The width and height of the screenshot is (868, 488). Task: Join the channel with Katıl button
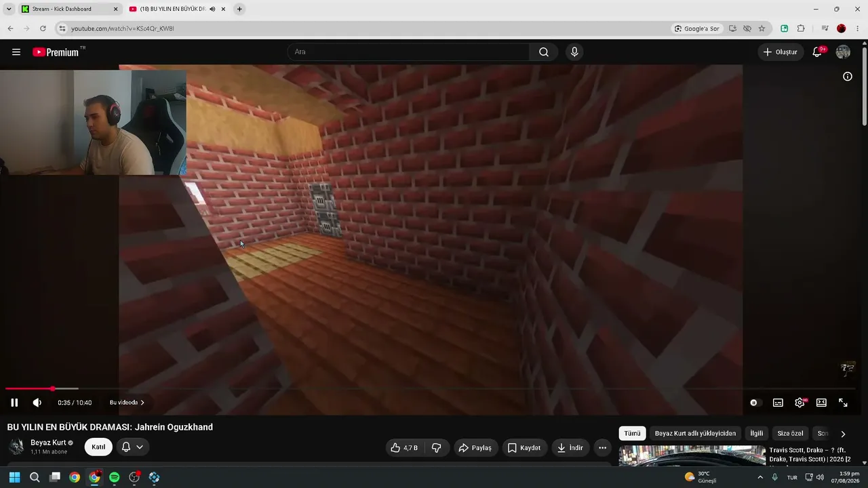pyautogui.click(x=98, y=447)
